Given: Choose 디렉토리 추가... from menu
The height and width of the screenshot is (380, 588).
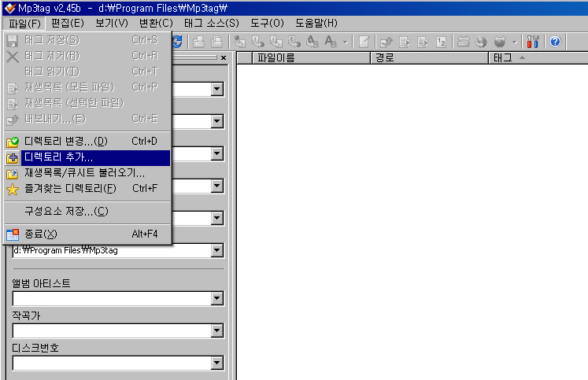Looking at the screenshot, I should click(87, 157).
